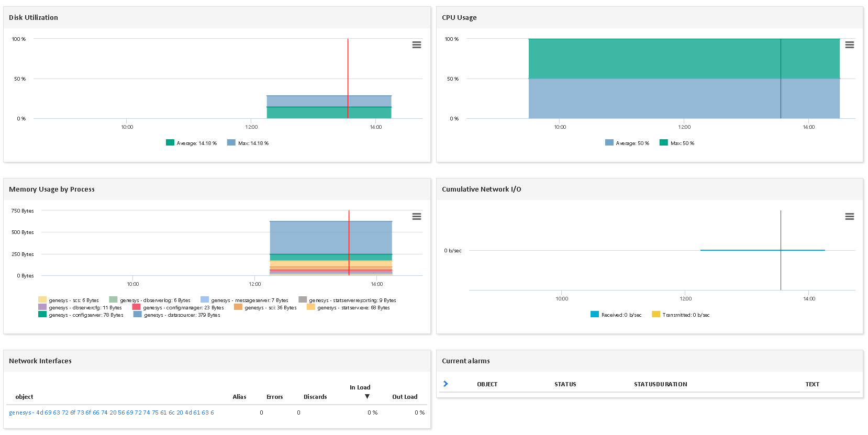Toggle the Disk Utilization Max legend series
The width and height of the screenshot is (868, 435).
pos(248,143)
